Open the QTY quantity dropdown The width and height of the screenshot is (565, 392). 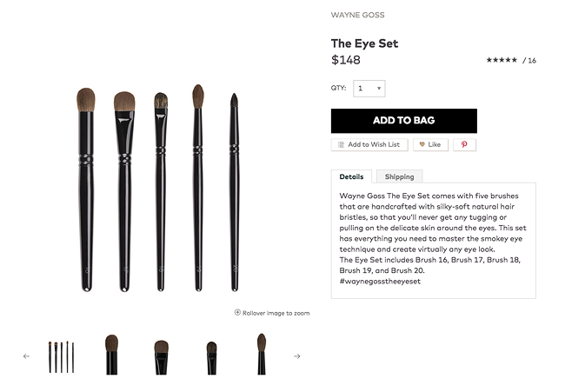click(369, 89)
